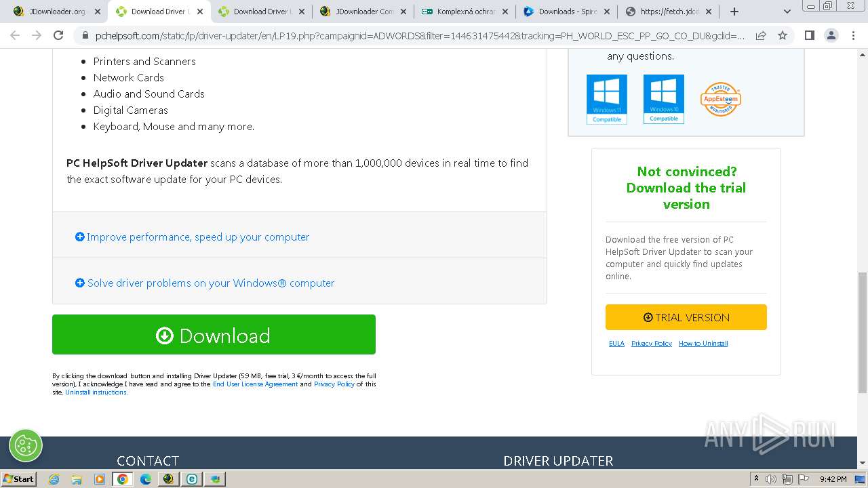The width and height of the screenshot is (868, 488).
Task: Share this page icon
Action: (761, 36)
